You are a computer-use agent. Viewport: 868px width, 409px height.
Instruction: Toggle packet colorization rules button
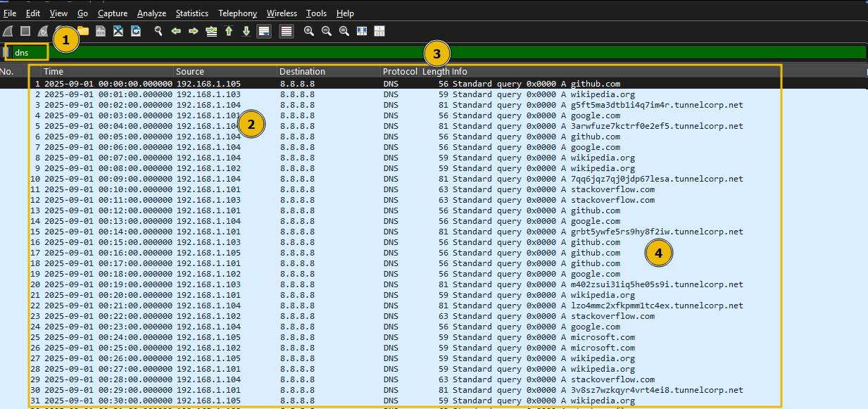(x=287, y=31)
